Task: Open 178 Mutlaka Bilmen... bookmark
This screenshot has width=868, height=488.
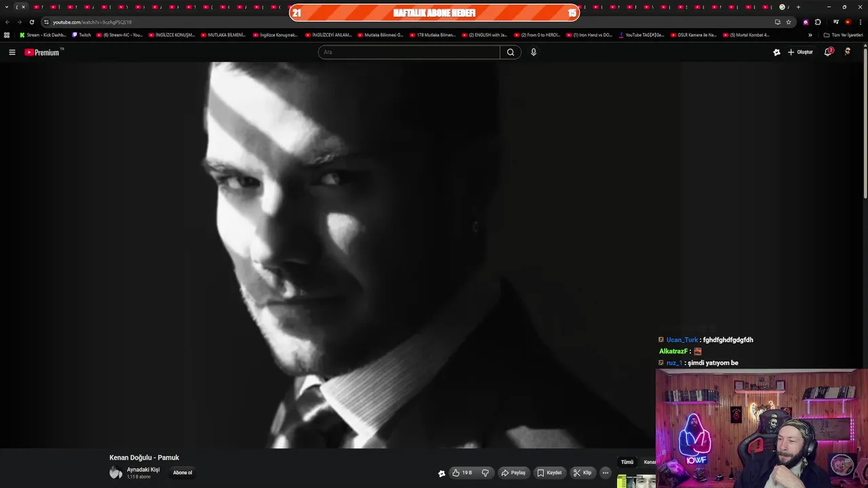Action: point(433,35)
